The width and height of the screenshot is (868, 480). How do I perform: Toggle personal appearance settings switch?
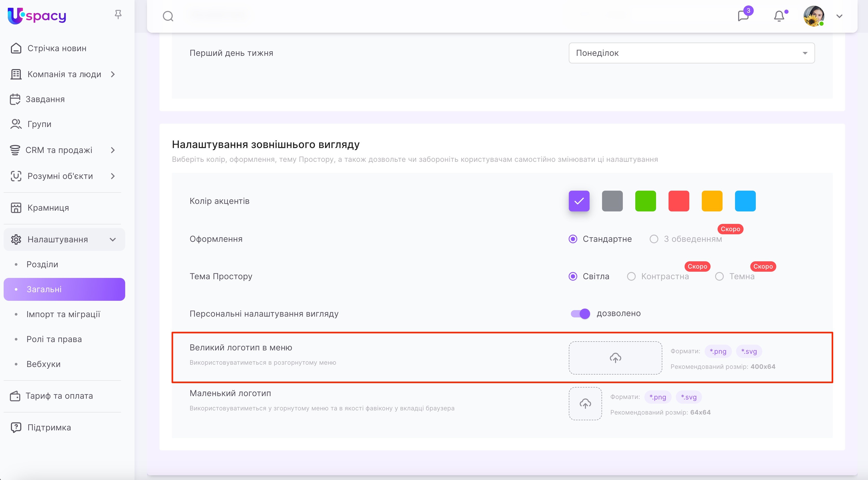(x=580, y=314)
